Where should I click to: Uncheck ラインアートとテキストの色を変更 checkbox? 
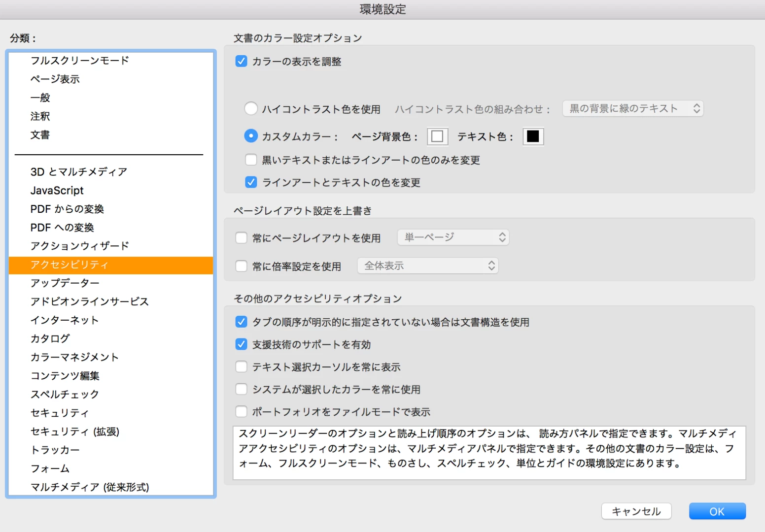coord(251,182)
